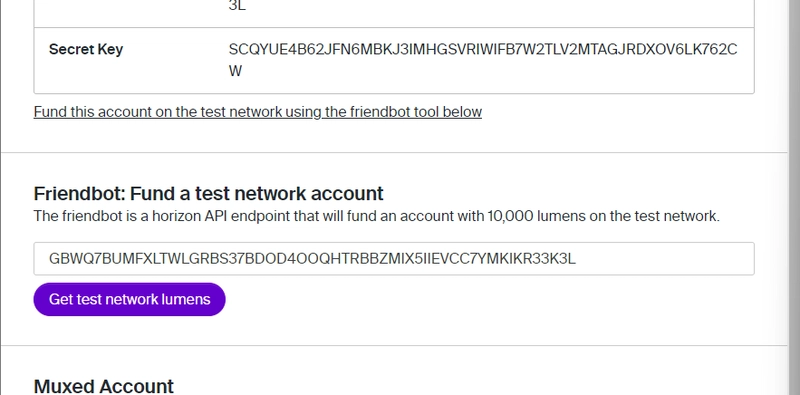Click the Friendbot: Fund a test network account heading
Viewport: 800px width, 395px height.
pyautogui.click(x=208, y=194)
